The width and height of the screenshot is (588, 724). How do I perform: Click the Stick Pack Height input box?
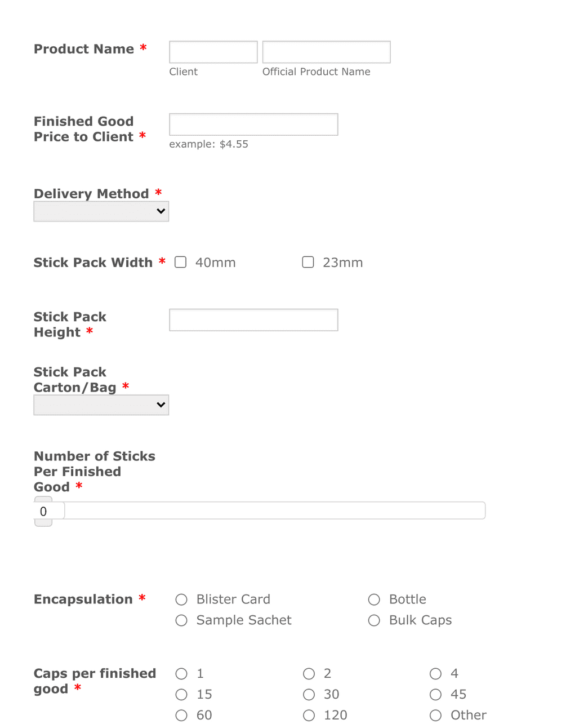click(x=253, y=319)
